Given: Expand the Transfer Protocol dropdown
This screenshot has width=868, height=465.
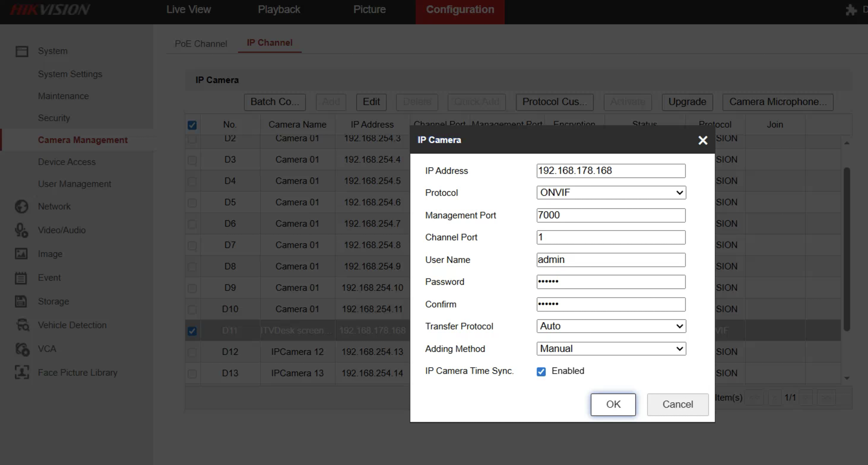Looking at the screenshot, I should coord(611,326).
